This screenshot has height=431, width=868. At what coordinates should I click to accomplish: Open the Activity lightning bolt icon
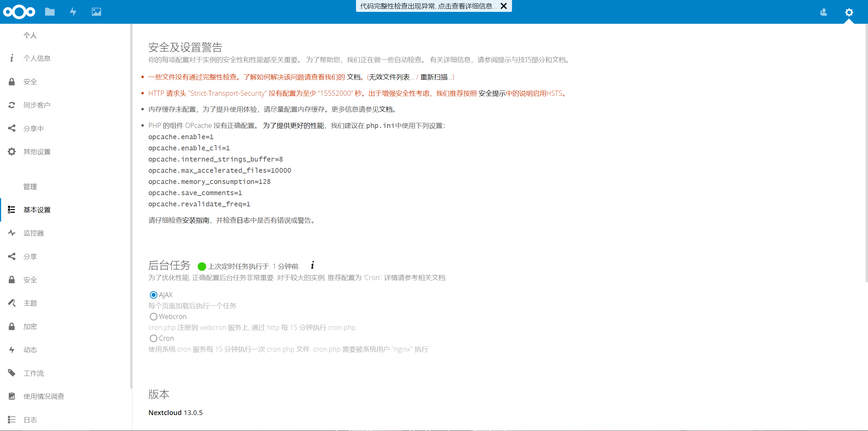tap(73, 12)
